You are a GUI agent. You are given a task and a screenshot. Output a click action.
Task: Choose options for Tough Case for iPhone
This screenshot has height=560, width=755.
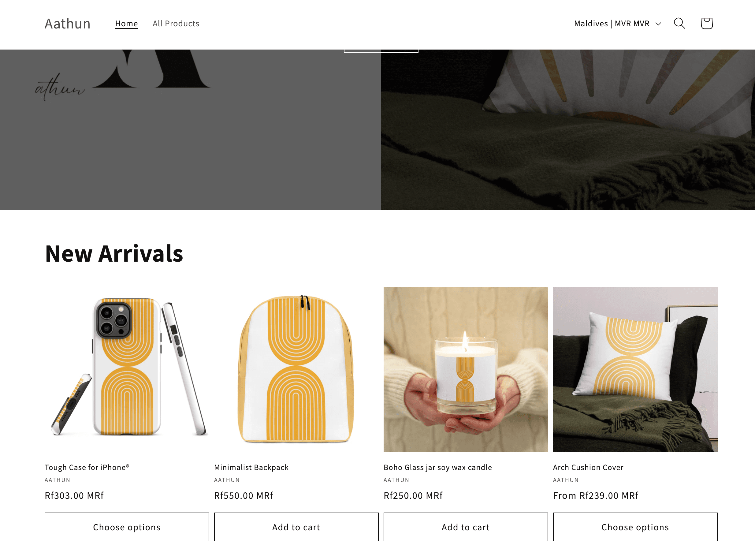(x=127, y=527)
